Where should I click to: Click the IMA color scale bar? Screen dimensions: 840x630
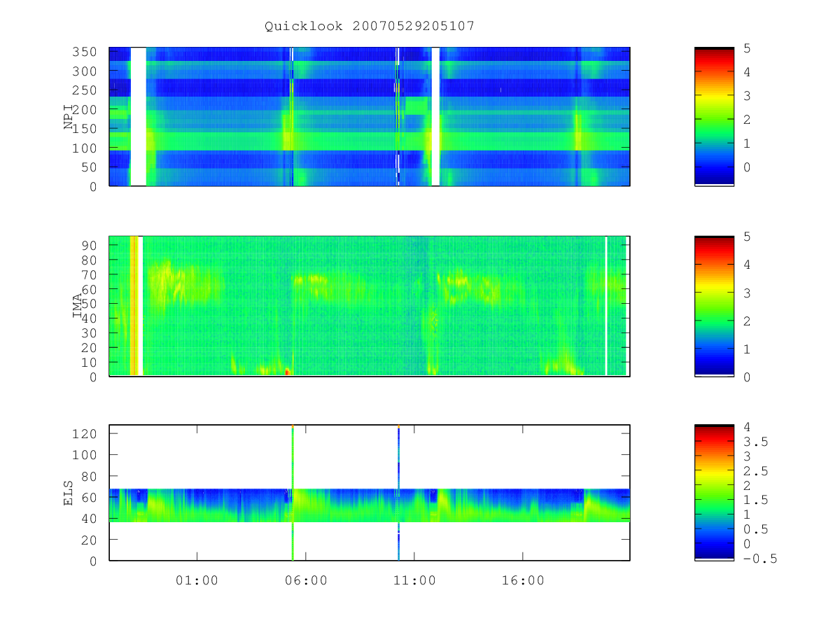[714, 306]
